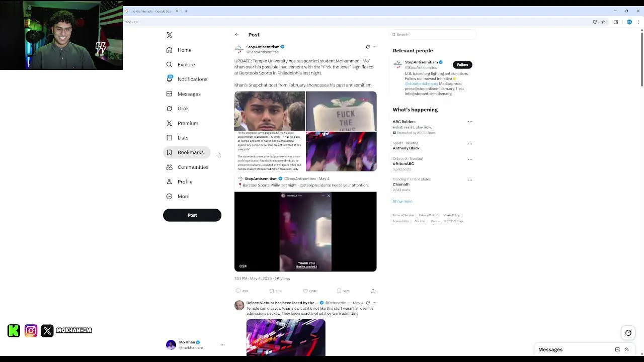
Task: Expand the Messages drawer
Action: point(626,349)
